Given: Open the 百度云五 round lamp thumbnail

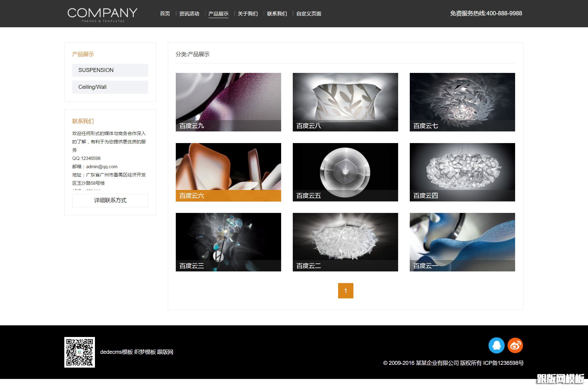Looking at the screenshot, I should click(345, 172).
